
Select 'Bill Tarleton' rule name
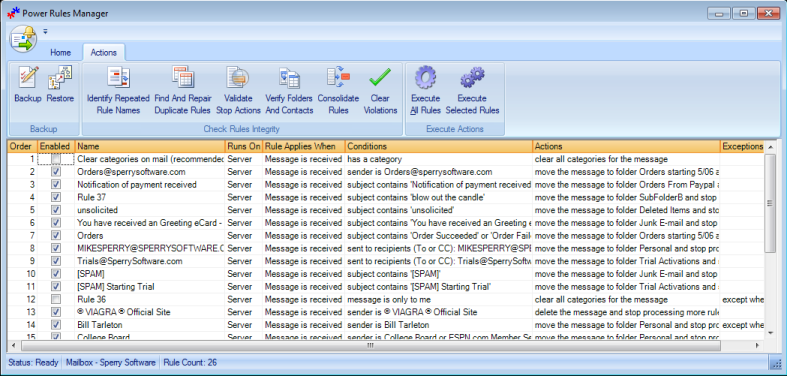(x=150, y=325)
